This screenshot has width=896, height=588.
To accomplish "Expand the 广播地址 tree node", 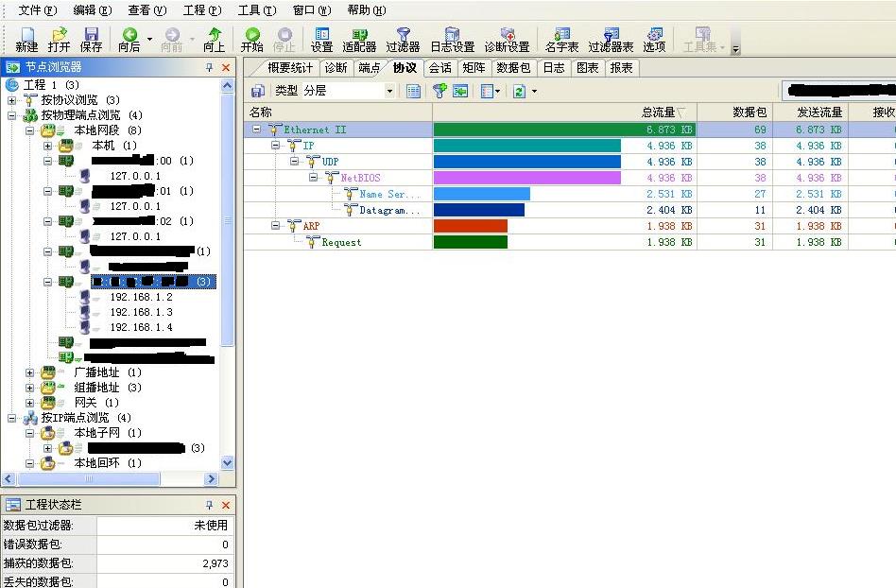I will click(29, 372).
